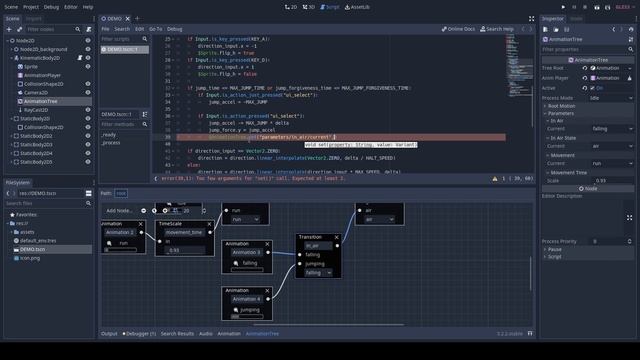The height and width of the screenshot is (360, 640).
Task: Open Transition node falling dropdown
Action: 318,273
